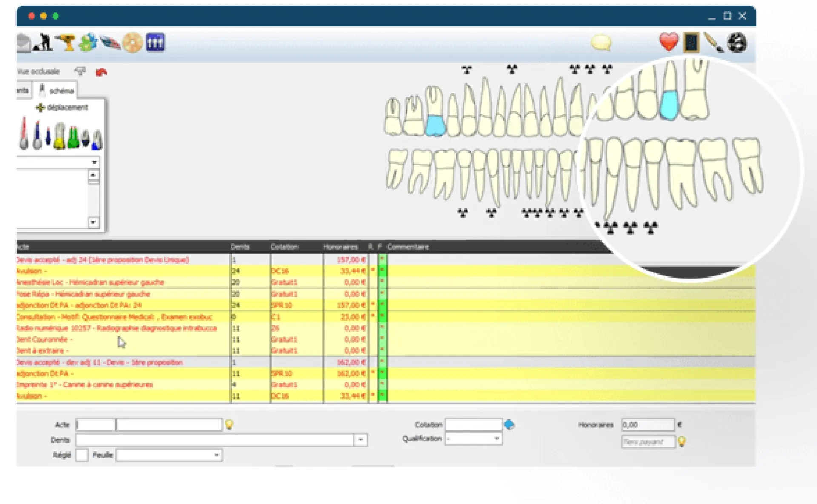
Task: Open the Feuille combo box
Action: click(x=217, y=455)
